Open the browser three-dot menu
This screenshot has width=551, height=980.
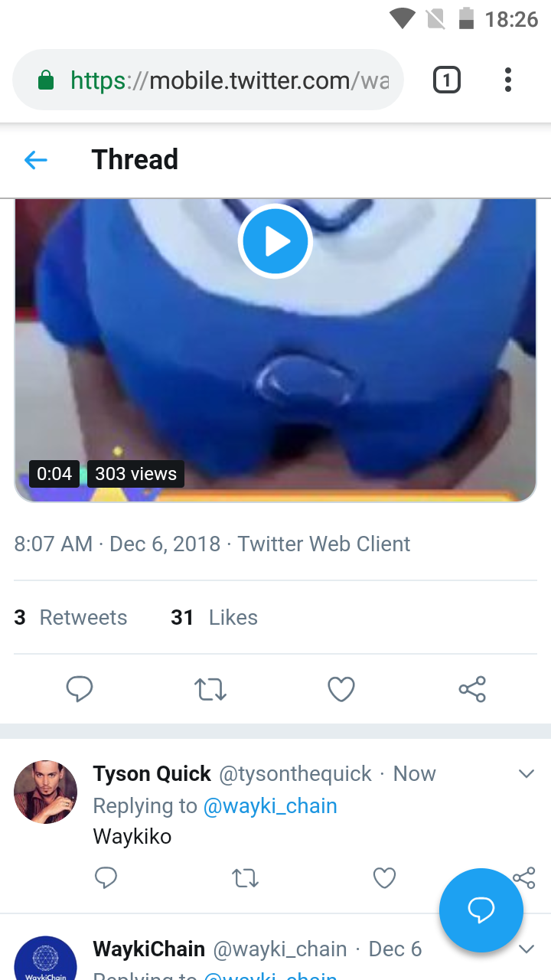[x=507, y=79]
